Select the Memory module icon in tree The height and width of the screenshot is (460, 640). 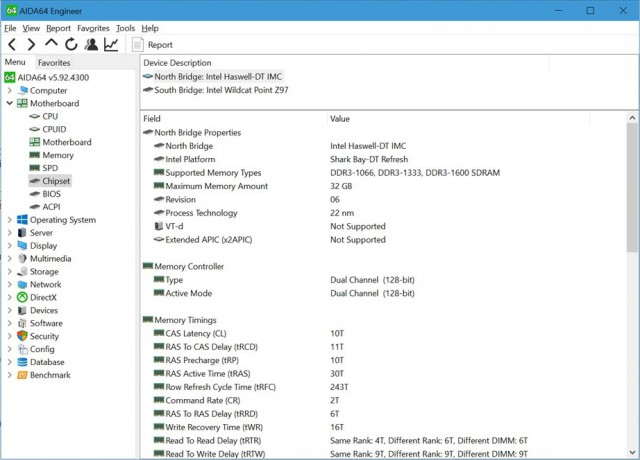[35, 155]
